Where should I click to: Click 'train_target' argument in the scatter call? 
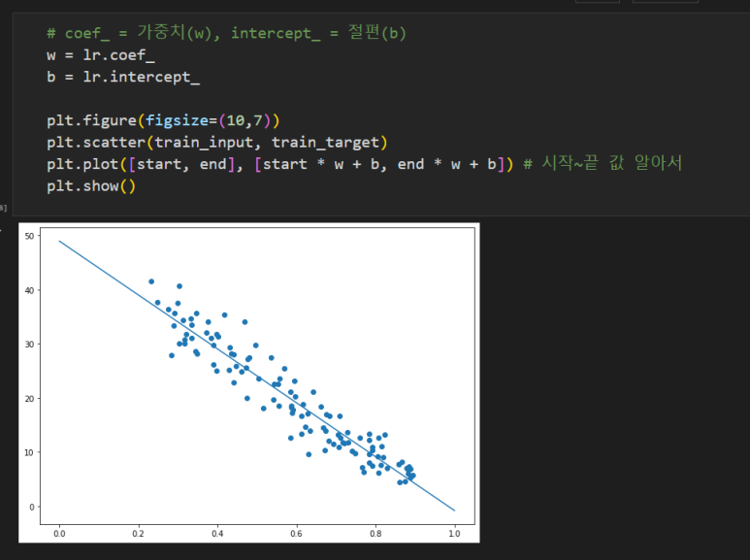325,142
